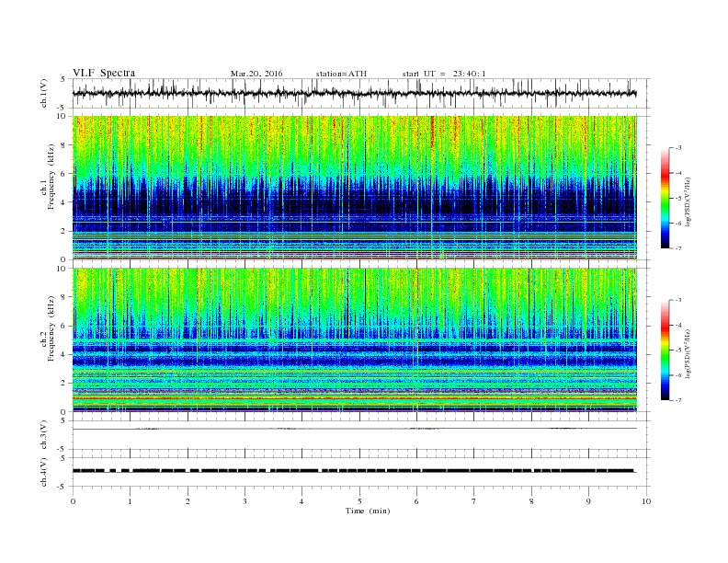This screenshot has width=728, height=563.
Task: Click the time axis tick label "0"
Action: (73, 501)
